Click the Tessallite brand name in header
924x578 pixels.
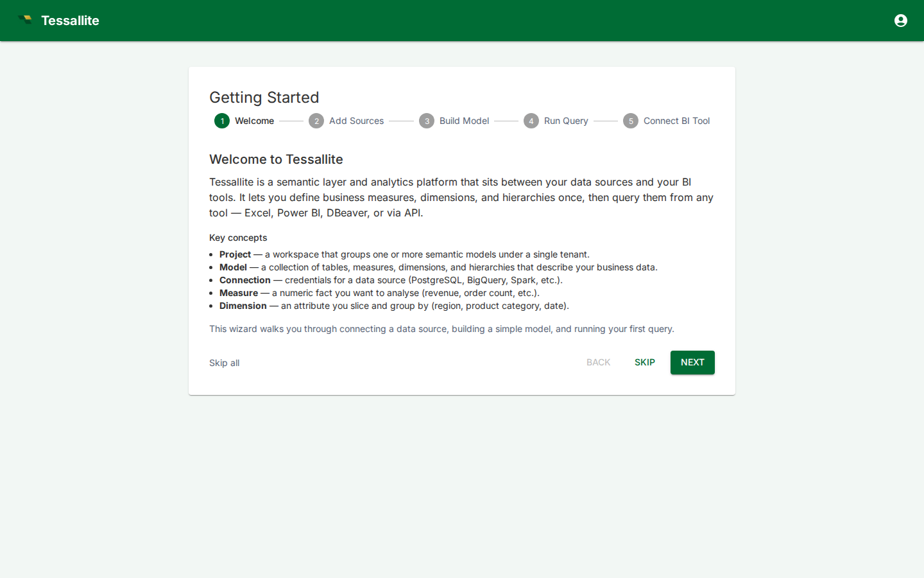coord(70,21)
